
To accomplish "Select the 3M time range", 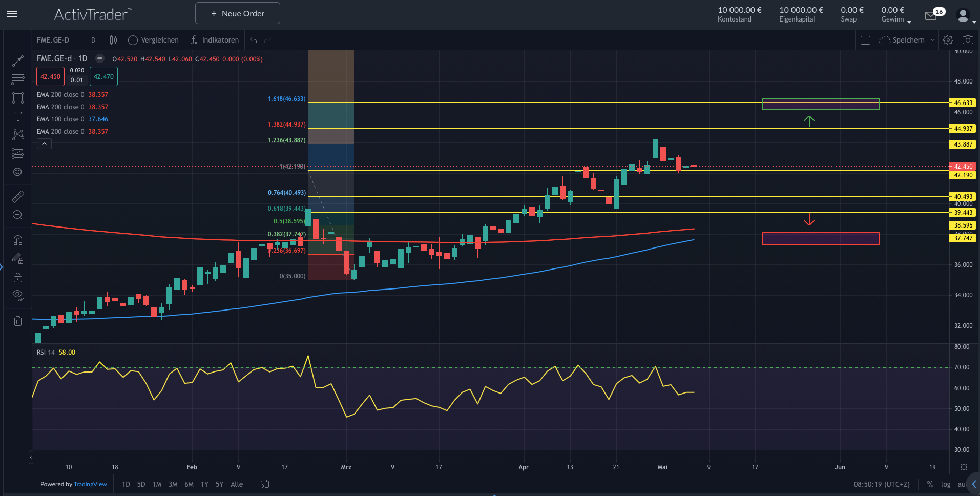I will [173, 484].
